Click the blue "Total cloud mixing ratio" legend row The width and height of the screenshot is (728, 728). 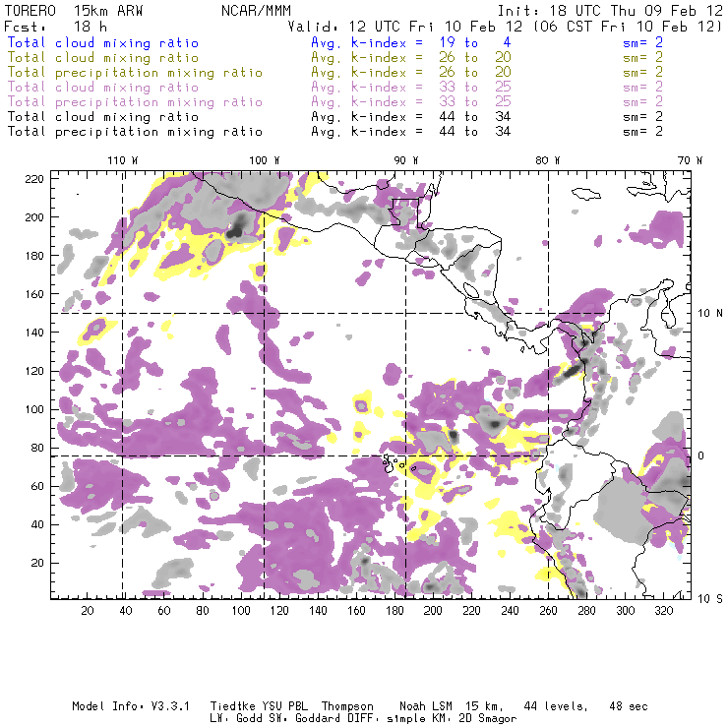(103, 43)
